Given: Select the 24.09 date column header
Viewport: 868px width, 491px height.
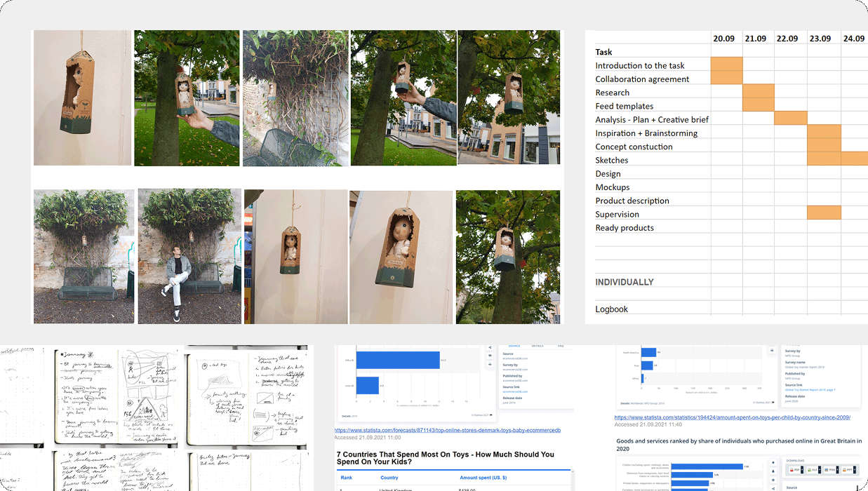Looking at the screenshot, I should pyautogui.click(x=854, y=38).
